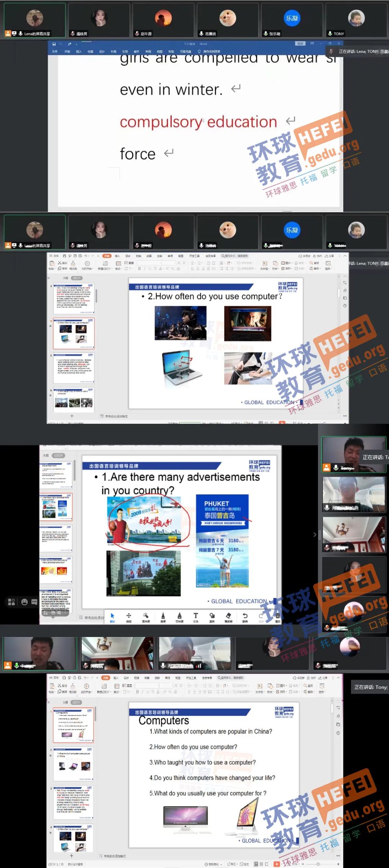Viewport: 389px width, 868px height.
Task: Click 登录 login button in Word title bar
Action: pos(300,44)
